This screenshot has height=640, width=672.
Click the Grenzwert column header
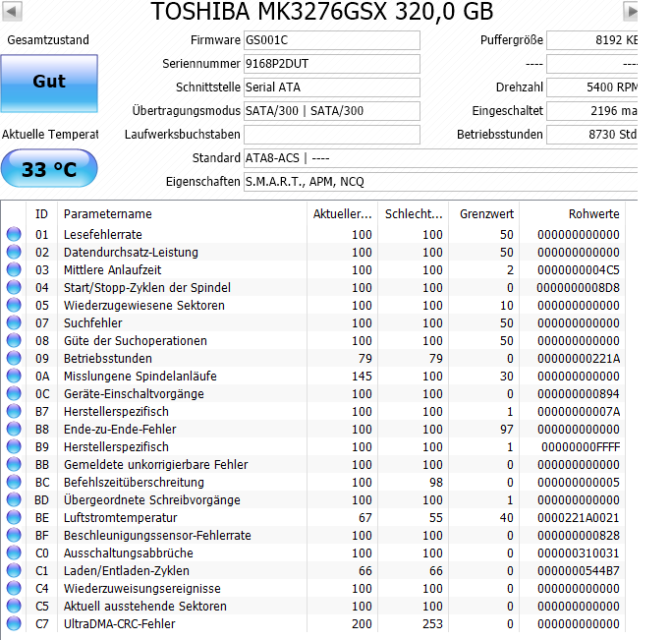click(x=483, y=214)
